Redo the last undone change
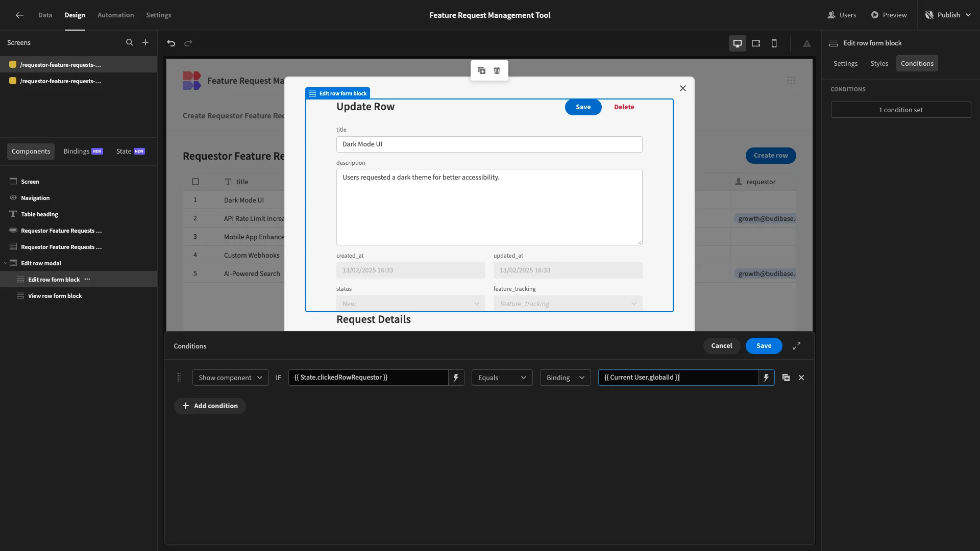980x551 pixels. point(188,43)
